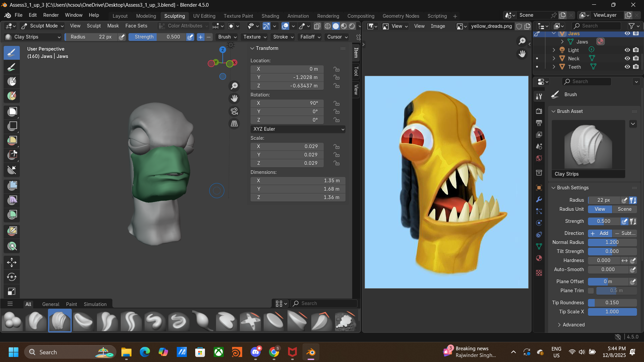Set brush Direction to Subtract
644x362 pixels.
click(625, 233)
